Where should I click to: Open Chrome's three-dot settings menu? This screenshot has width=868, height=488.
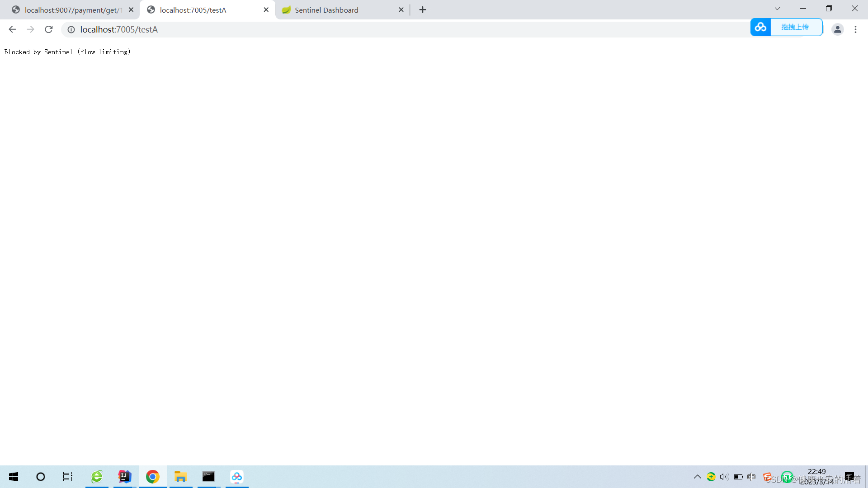coord(855,29)
